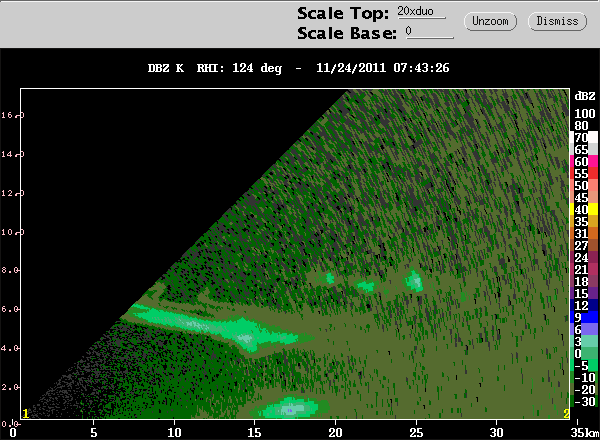Click the 100 value in the legend

click(x=585, y=114)
